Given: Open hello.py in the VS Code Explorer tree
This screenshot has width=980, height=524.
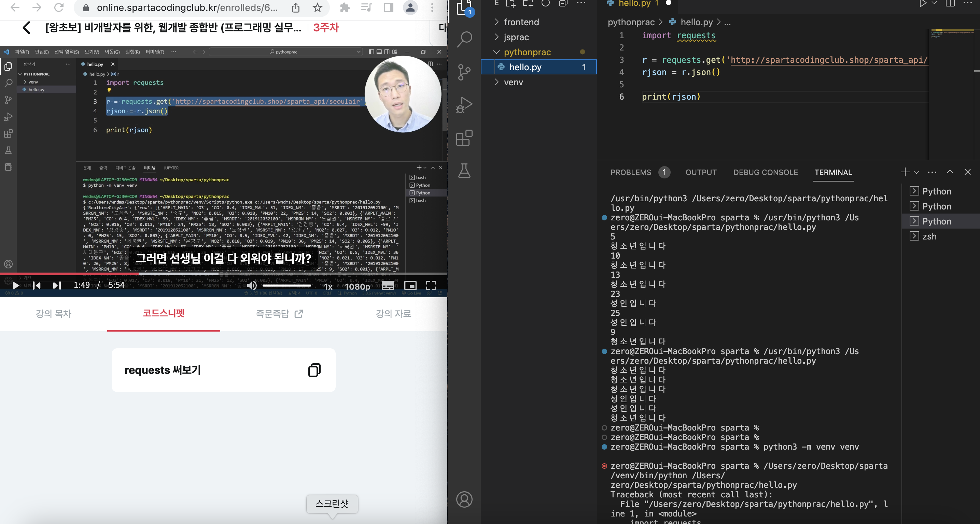Looking at the screenshot, I should (538, 67).
